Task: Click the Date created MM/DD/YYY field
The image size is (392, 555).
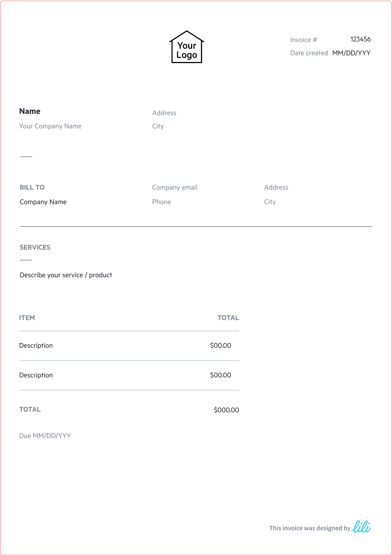Action: (x=351, y=53)
